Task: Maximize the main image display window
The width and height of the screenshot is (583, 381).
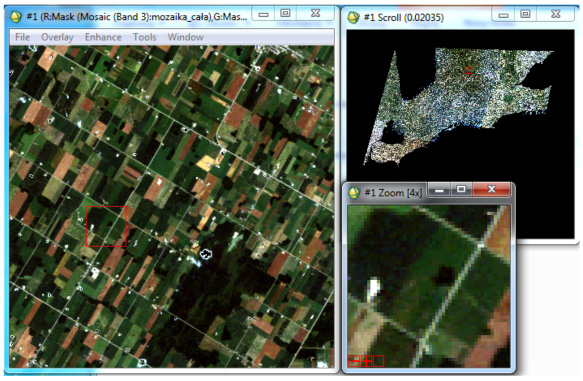Action: (x=285, y=14)
